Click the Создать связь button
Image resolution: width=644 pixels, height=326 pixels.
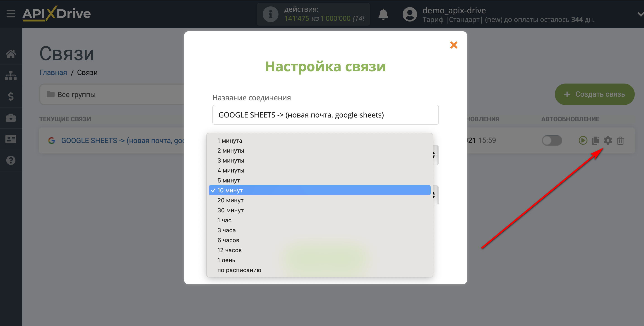click(594, 94)
